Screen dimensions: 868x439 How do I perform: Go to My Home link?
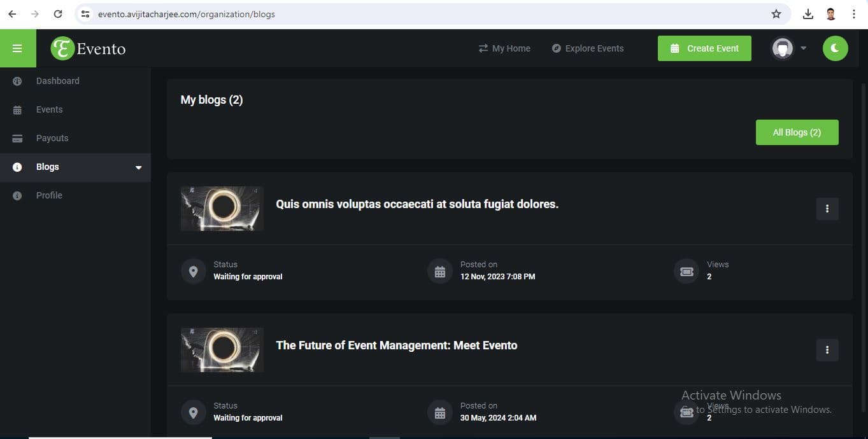point(504,48)
